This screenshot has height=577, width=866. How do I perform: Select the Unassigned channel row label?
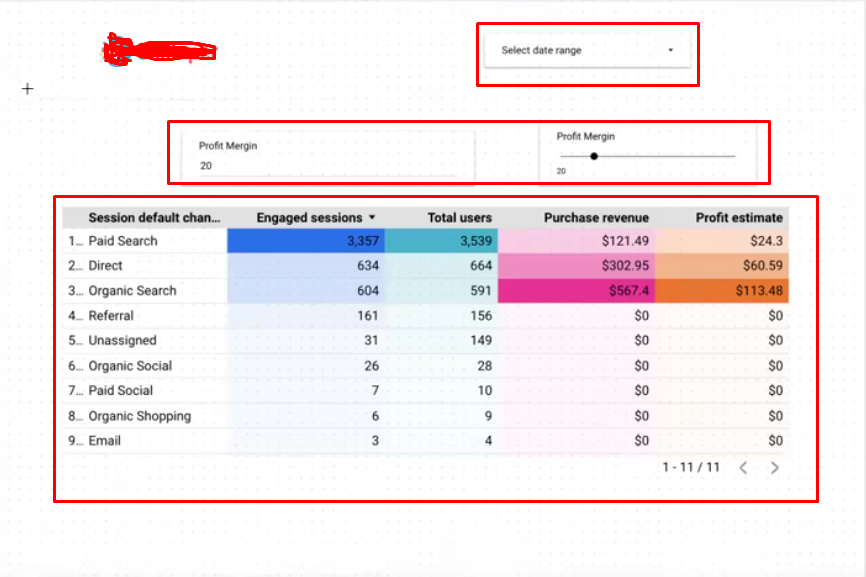pyautogui.click(x=122, y=341)
